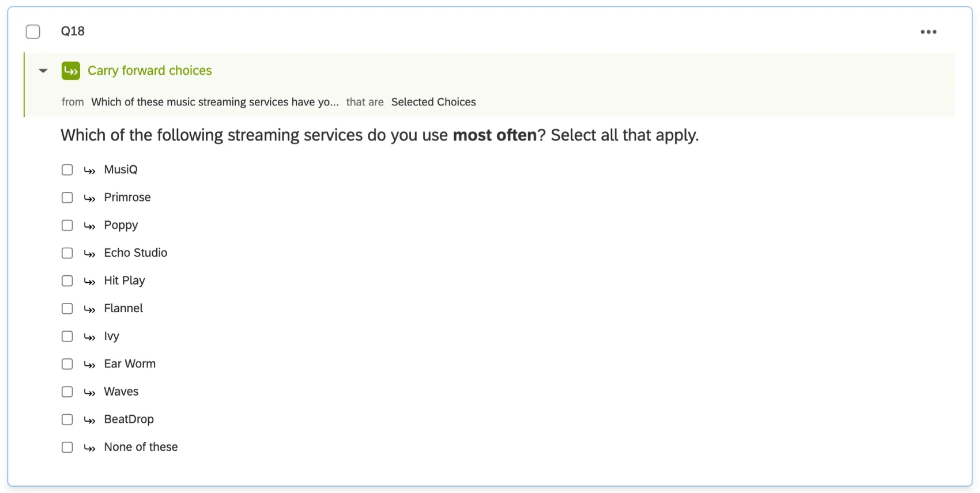Select the None of these checkbox
Screen dimensions: 980x493
pyautogui.click(x=67, y=447)
